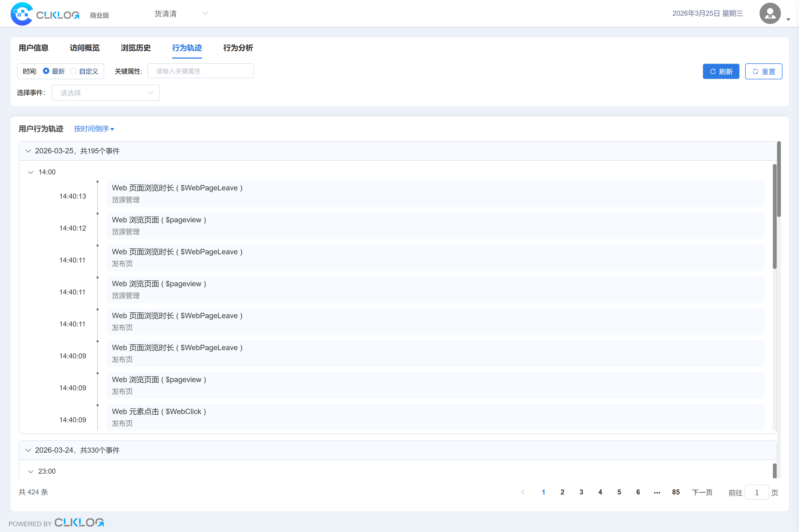Switch to the 浏览历史 tab
This screenshot has height=532, width=799.
pyautogui.click(x=135, y=48)
